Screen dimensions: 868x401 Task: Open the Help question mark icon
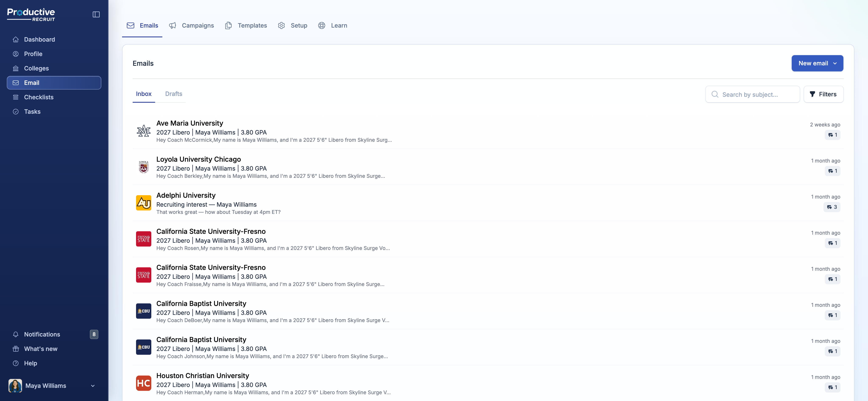click(15, 364)
